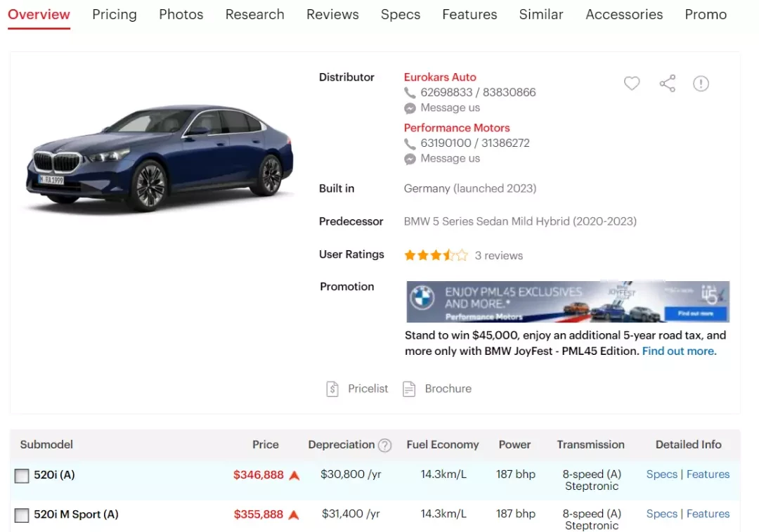Viewport: 759px width, 532px height.
Task: Show Depreciation help question mark
Action: [x=385, y=446]
